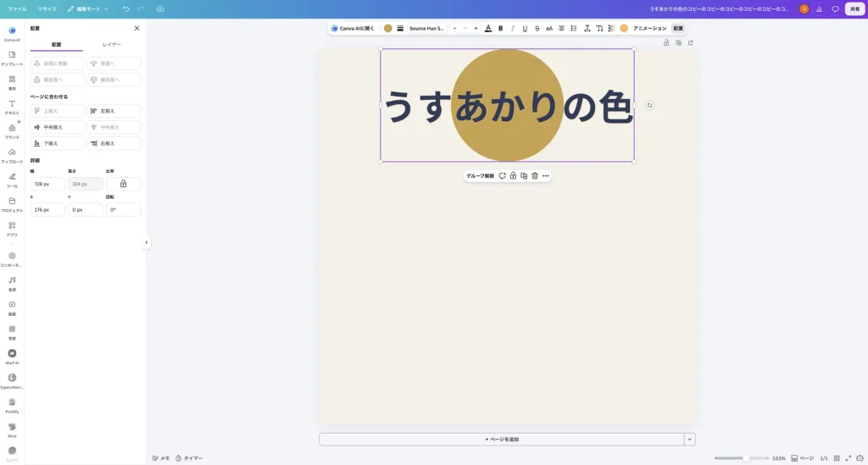This screenshot has height=465, width=868.
Task: Open the Slice app
Action: tap(12, 429)
